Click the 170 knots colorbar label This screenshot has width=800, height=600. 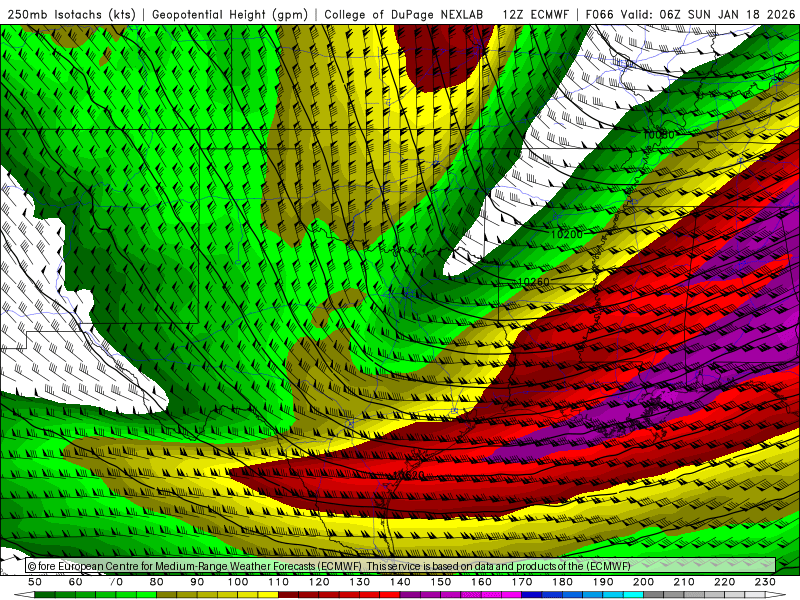point(522,582)
